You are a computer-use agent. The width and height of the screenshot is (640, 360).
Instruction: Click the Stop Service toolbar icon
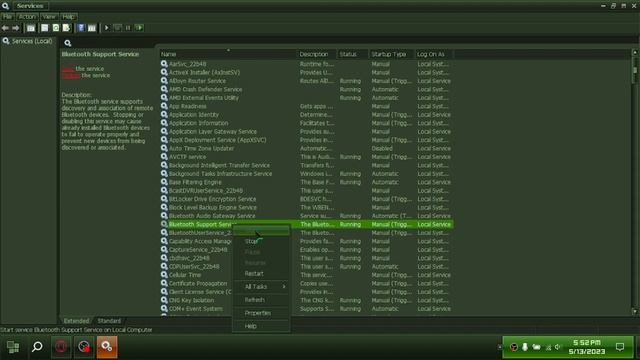118,28
